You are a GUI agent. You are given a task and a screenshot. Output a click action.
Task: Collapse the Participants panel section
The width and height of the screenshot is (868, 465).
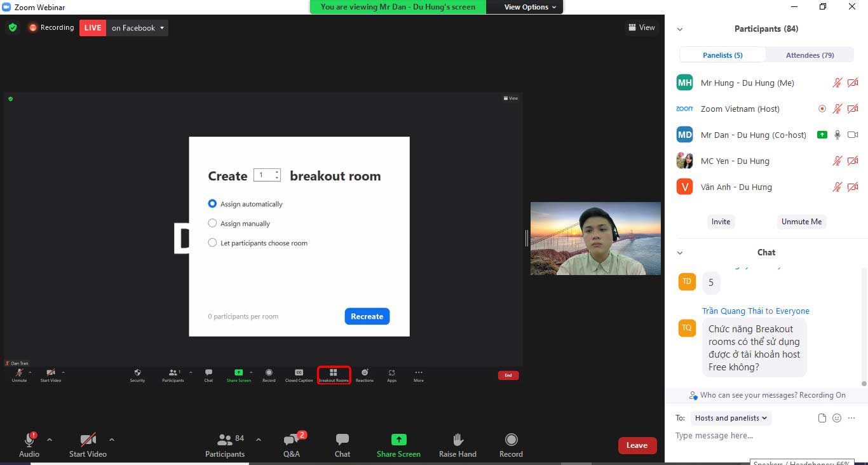point(680,29)
